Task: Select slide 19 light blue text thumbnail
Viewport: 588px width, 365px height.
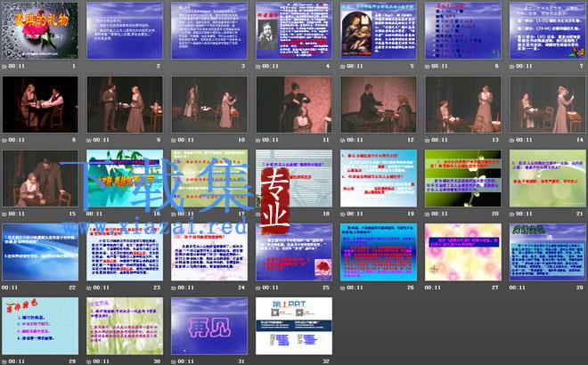Action: coord(379,178)
